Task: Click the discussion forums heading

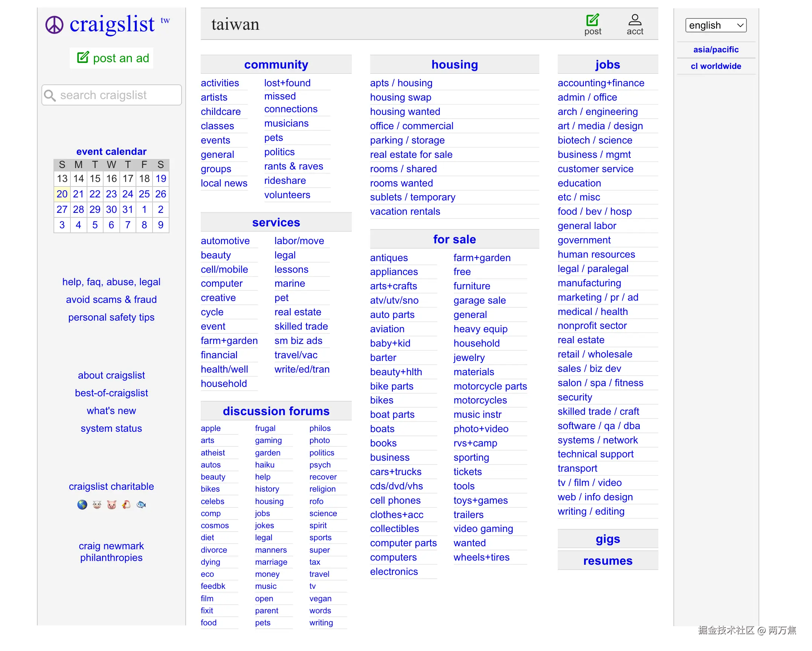Action: click(x=276, y=411)
